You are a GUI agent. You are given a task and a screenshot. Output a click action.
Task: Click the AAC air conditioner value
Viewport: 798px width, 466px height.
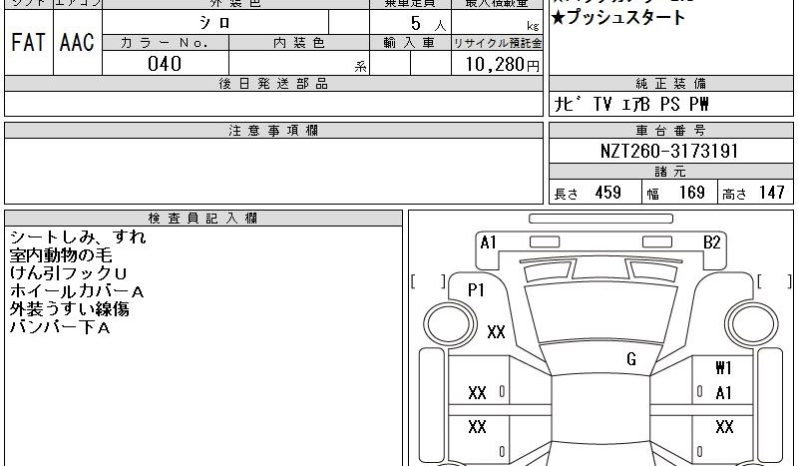pyautogui.click(x=77, y=42)
